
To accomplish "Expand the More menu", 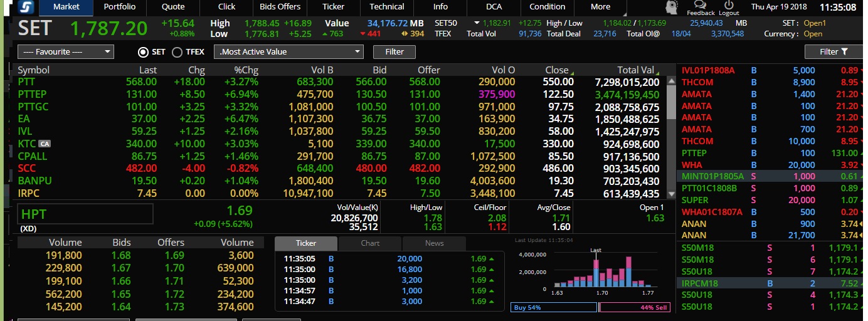I will [x=600, y=7].
